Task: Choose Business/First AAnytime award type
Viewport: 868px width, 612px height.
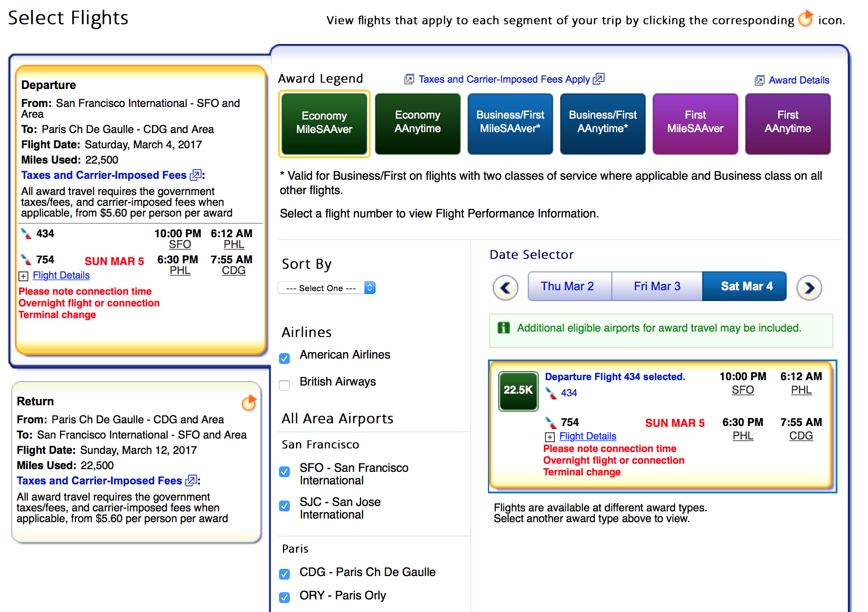Action: [x=603, y=124]
